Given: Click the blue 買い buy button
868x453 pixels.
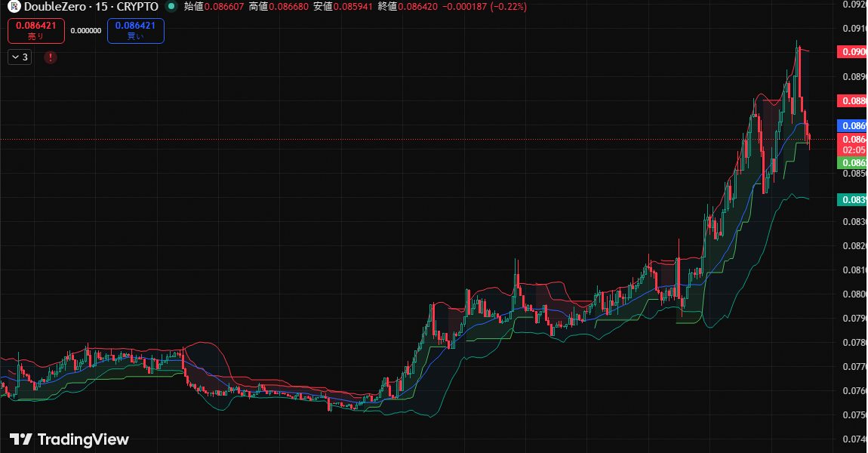Looking at the screenshot, I should (x=136, y=31).
